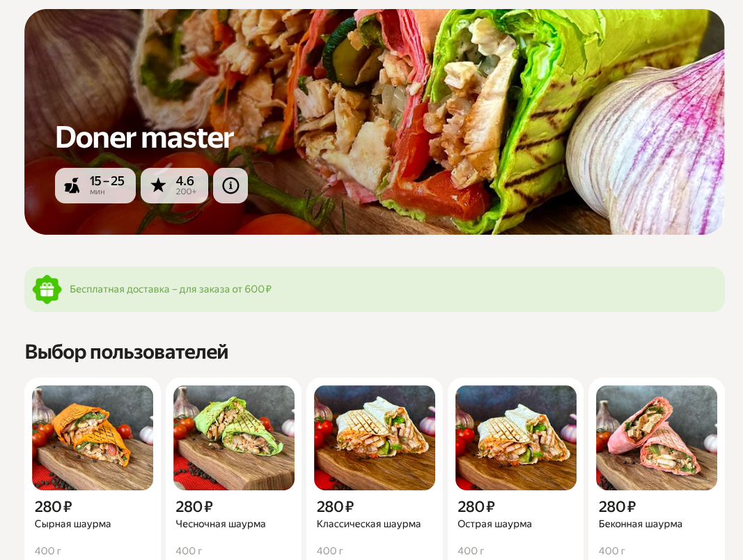
Task: Open the 15–25 мин delivery badge
Action: 95,186
